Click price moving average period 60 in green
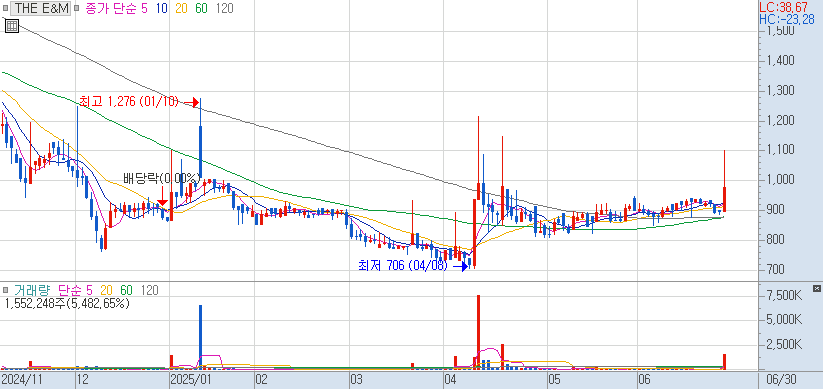The width and height of the screenshot is (823, 389). tap(201, 8)
